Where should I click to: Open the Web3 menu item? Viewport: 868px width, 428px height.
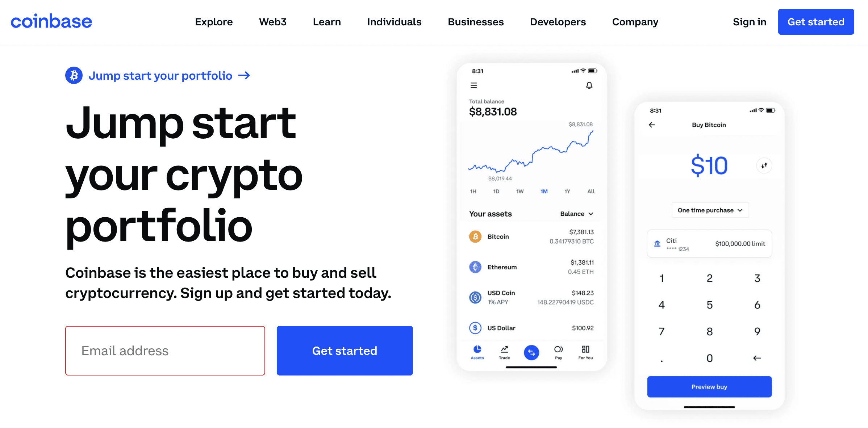pos(272,22)
